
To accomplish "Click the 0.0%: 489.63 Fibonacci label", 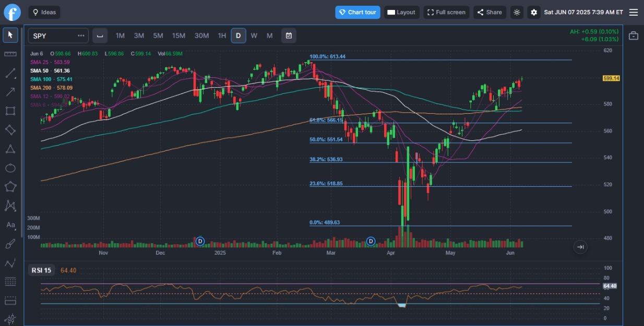I will pos(325,222).
